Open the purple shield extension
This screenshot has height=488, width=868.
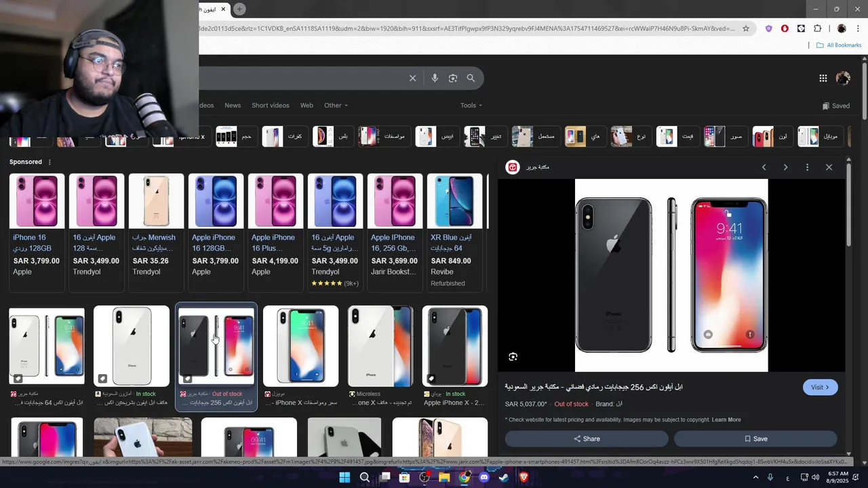(768, 28)
